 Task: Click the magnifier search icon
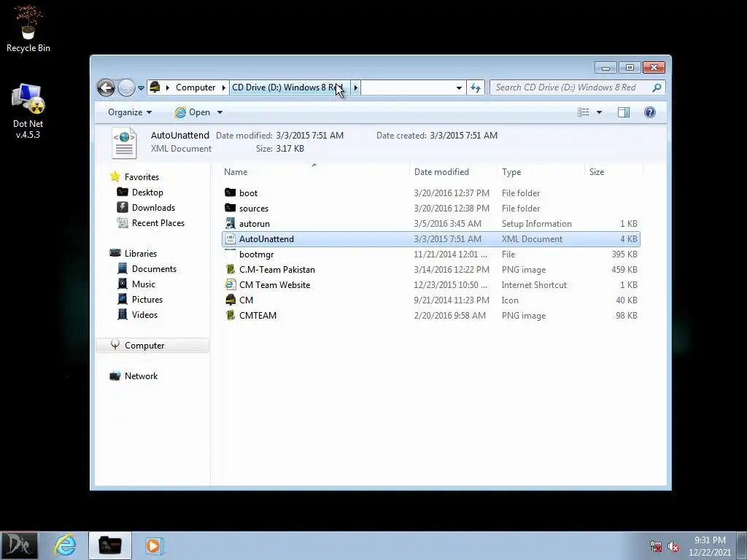(x=657, y=87)
